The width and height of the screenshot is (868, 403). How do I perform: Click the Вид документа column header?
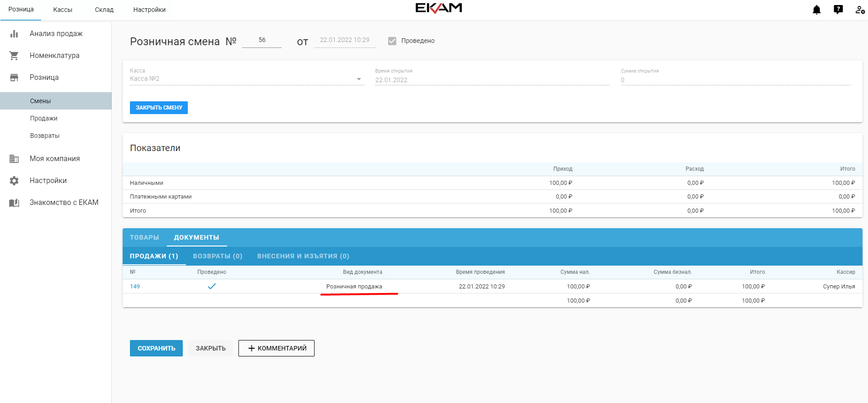point(362,272)
